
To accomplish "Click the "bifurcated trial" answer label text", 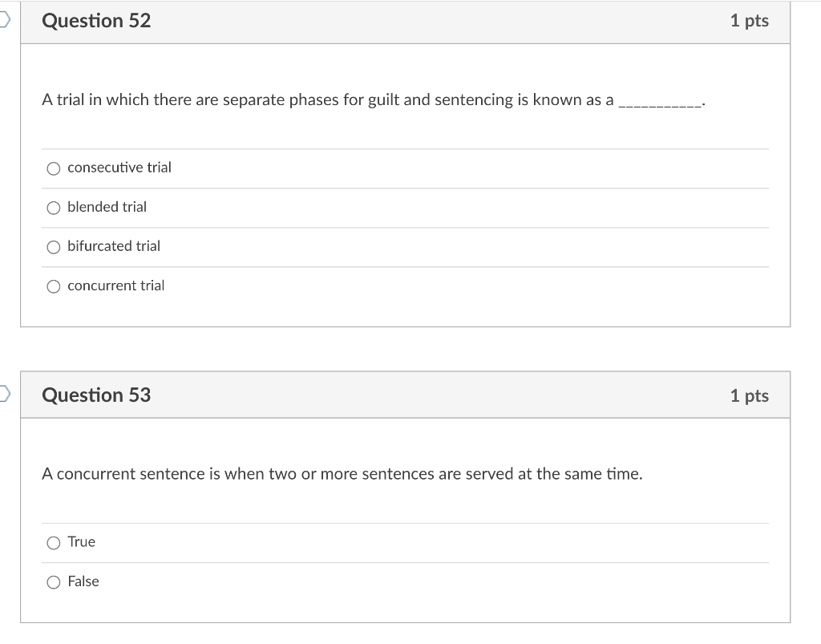I will [113, 246].
